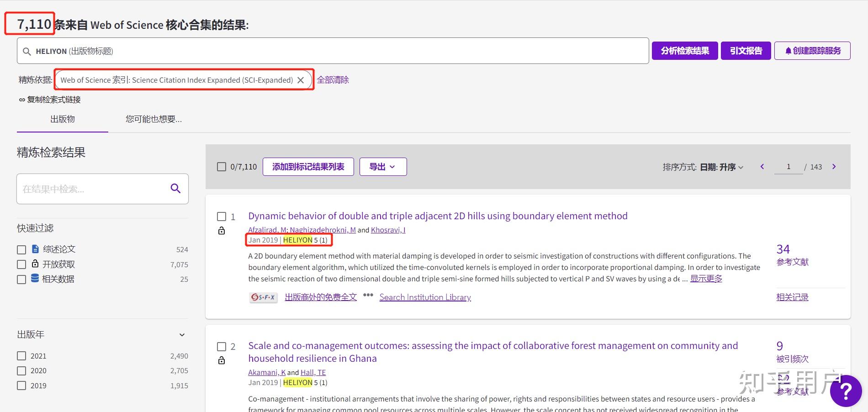Tick the 2019 publication year checkbox
868x412 pixels.
coord(21,386)
